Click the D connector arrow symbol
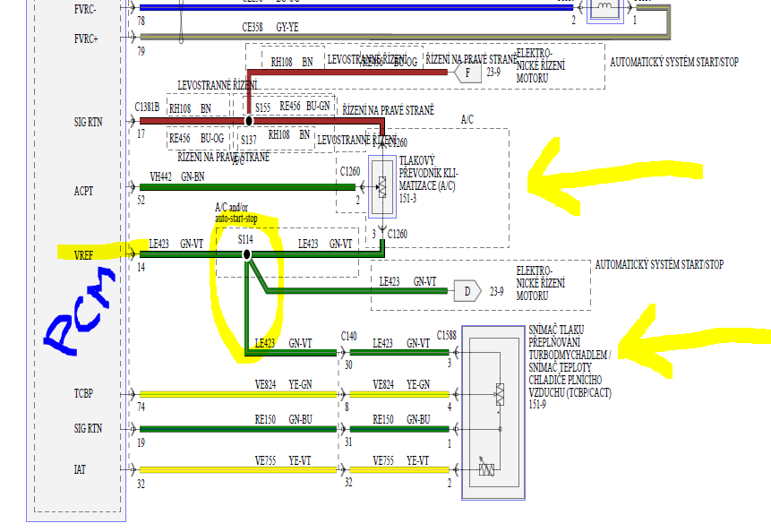 click(467, 289)
